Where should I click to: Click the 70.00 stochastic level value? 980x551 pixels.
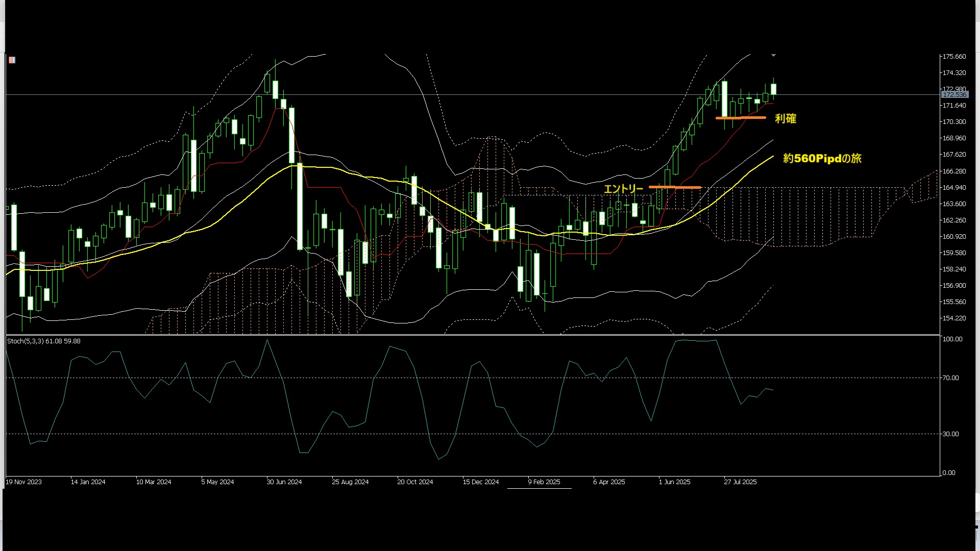click(950, 378)
